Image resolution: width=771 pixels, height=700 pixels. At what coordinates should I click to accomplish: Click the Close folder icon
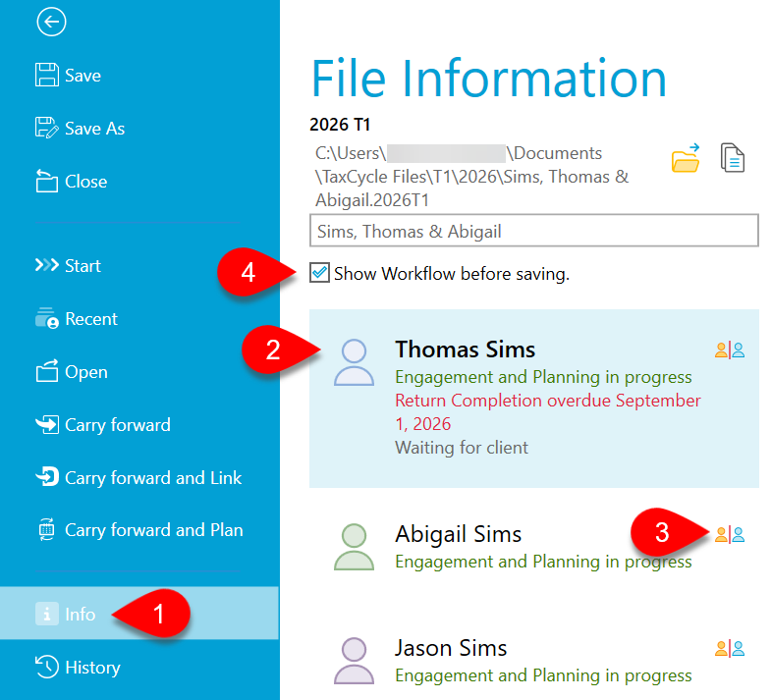(x=47, y=181)
